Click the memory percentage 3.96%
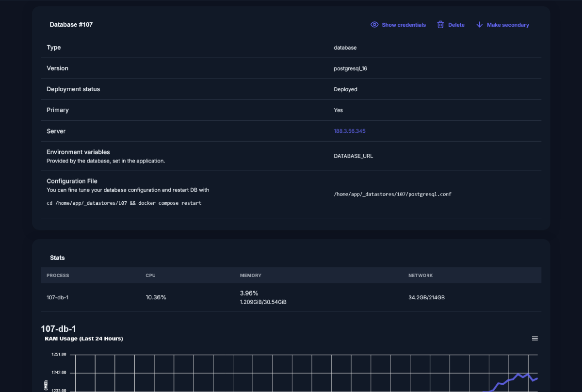The width and height of the screenshot is (582, 392). coord(249,294)
